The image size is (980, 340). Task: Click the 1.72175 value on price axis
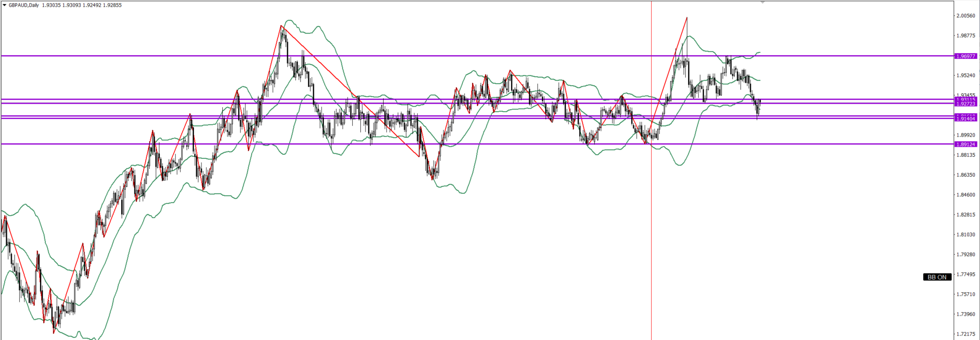pos(965,334)
